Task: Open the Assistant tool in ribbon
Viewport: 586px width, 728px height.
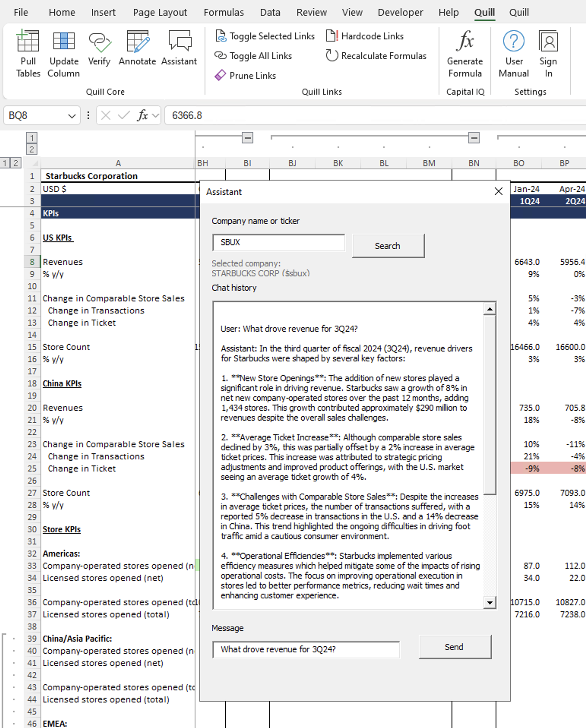Action: click(x=179, y=47)
